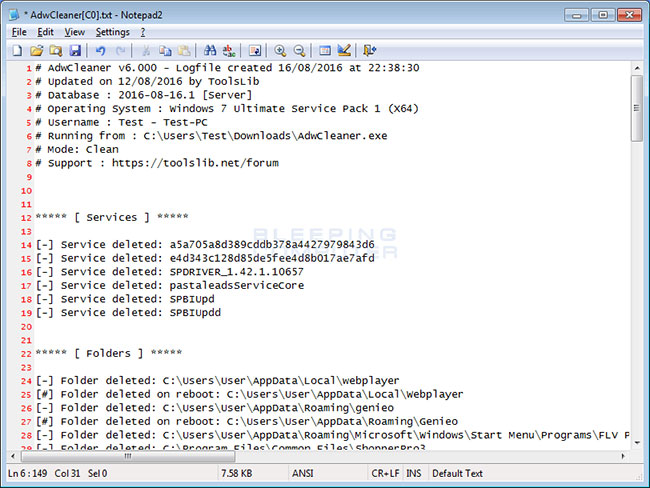Exit Notepad2 with door icon
This screenshot has height=488, width=650.
(x=369, y=51)
